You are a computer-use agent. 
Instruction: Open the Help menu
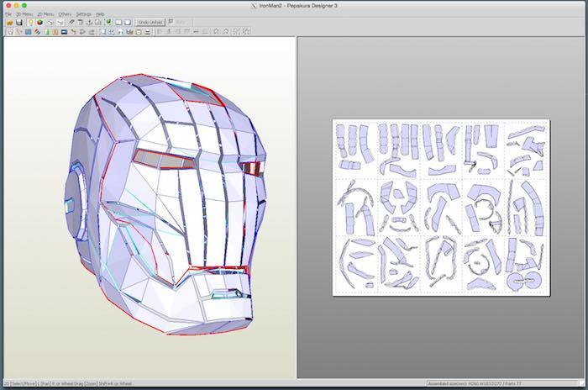pos(100,14)
